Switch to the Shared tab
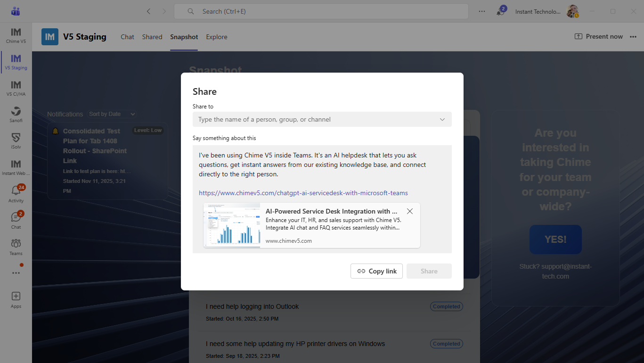Screen dimensions: 644x363 152,37
